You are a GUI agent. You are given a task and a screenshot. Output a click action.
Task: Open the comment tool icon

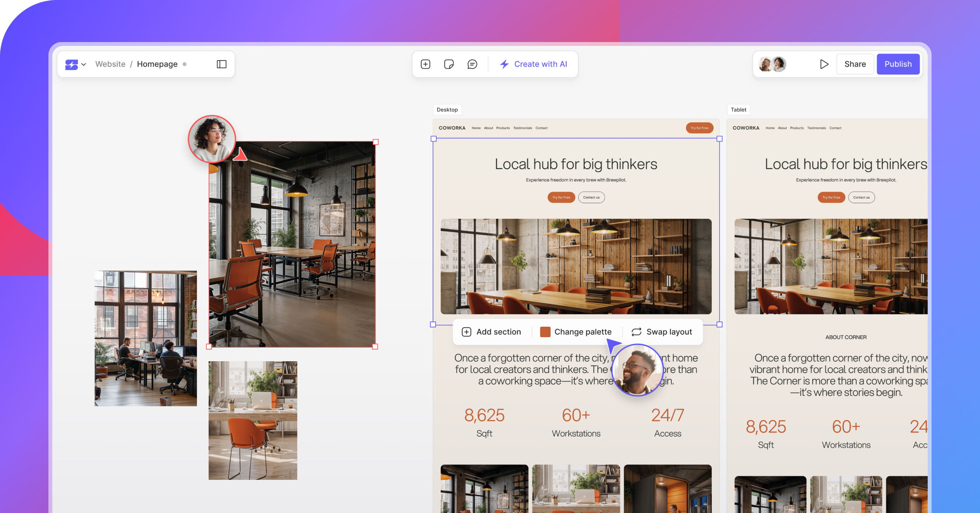click(x=472, y=64)
